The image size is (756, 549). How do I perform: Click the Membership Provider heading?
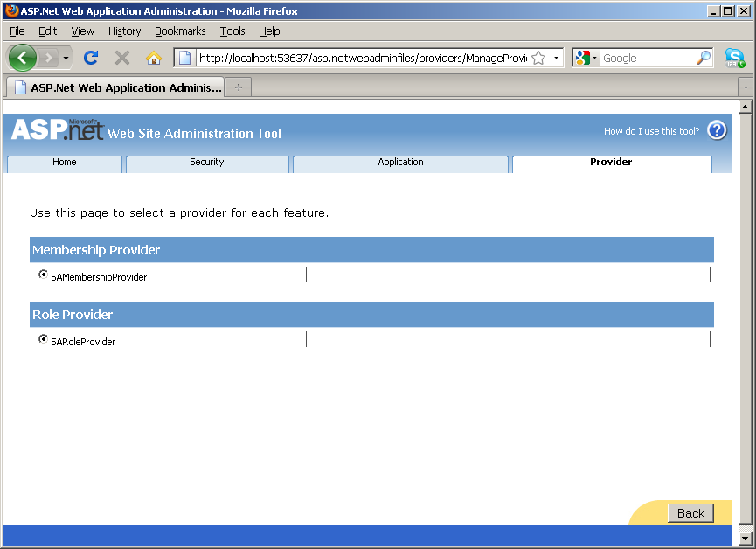pyautogui.click(x=96, y=250)
